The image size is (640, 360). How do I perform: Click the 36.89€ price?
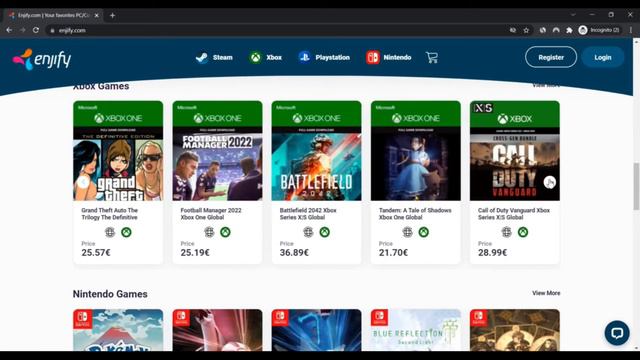pyautogui.click(x=294, y=253)
